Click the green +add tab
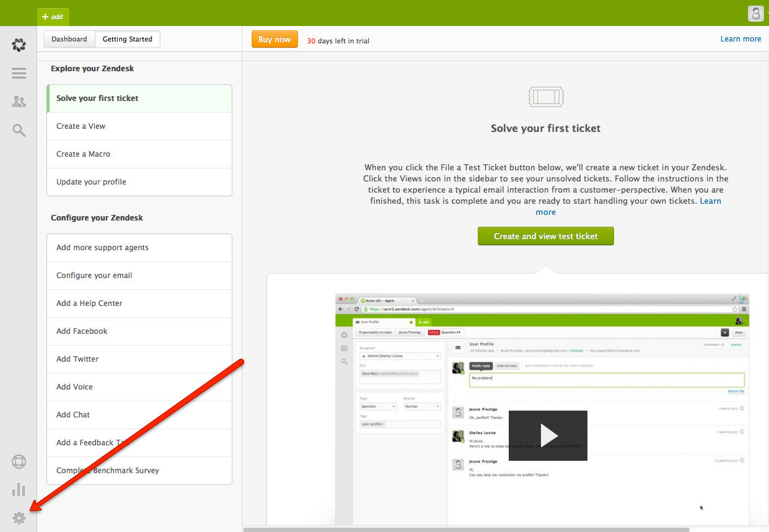769x532 pixels. click(53, 17)
